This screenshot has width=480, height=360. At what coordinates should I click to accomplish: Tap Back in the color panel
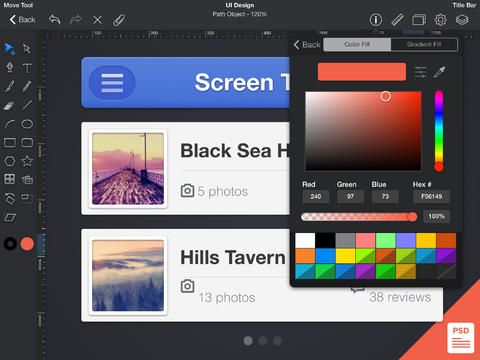click(x=307, y=45)
